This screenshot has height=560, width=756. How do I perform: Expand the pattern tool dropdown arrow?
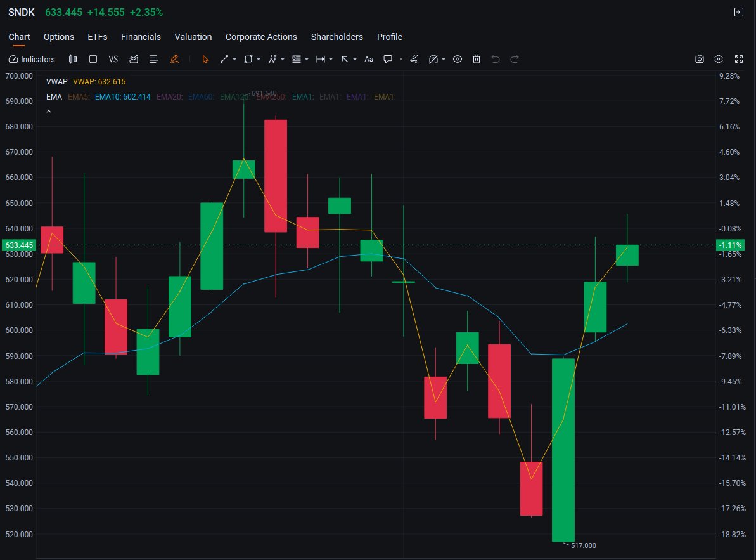283,60
